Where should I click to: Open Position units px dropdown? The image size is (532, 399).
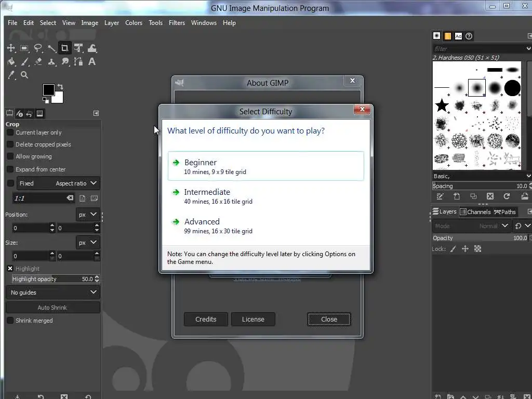pyautogui.click(x=87, y=215)
